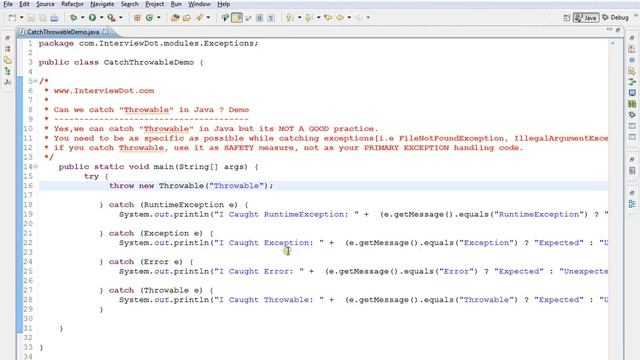Click the Open Perspective icon
Viewport: 640px width, 360px height.
tap(567, 18)
